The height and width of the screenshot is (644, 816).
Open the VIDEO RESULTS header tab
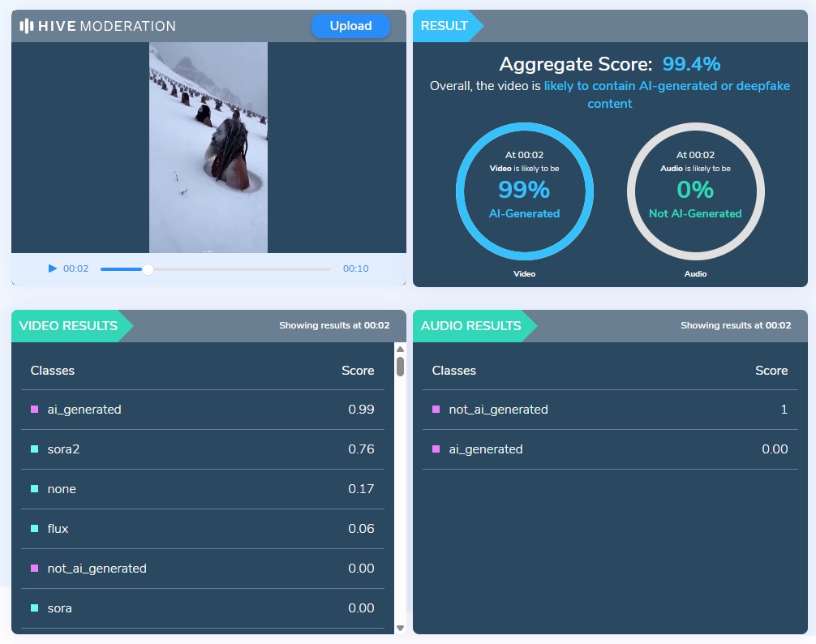click(x=69, y=326)
